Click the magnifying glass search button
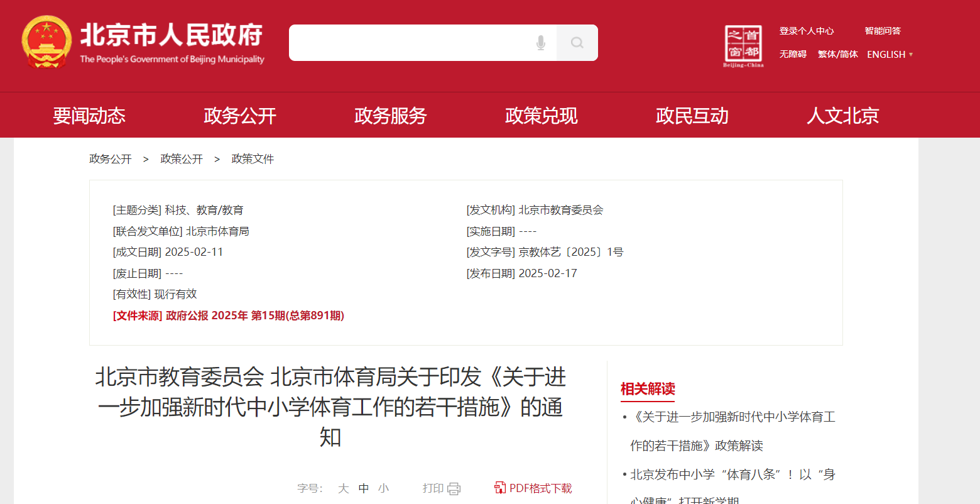 tap(577, 43)
